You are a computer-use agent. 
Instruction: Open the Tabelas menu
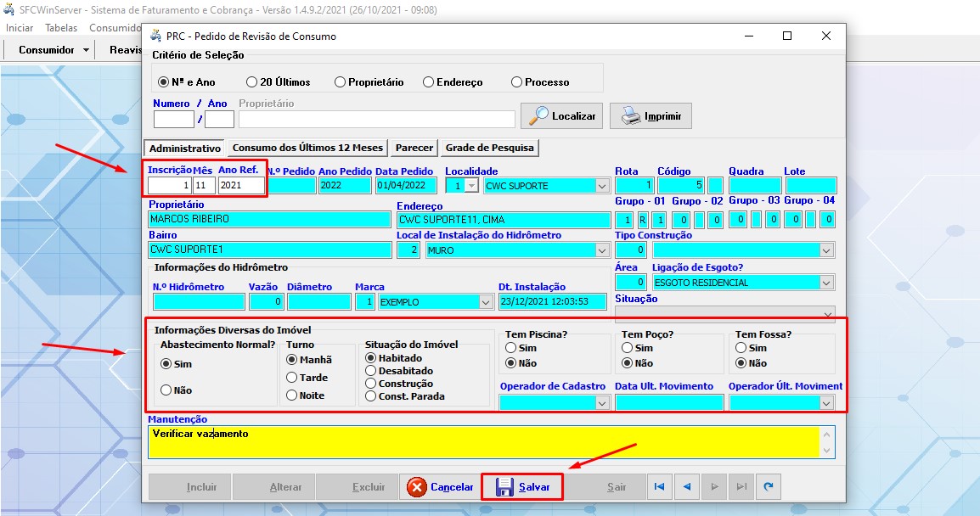61,28
